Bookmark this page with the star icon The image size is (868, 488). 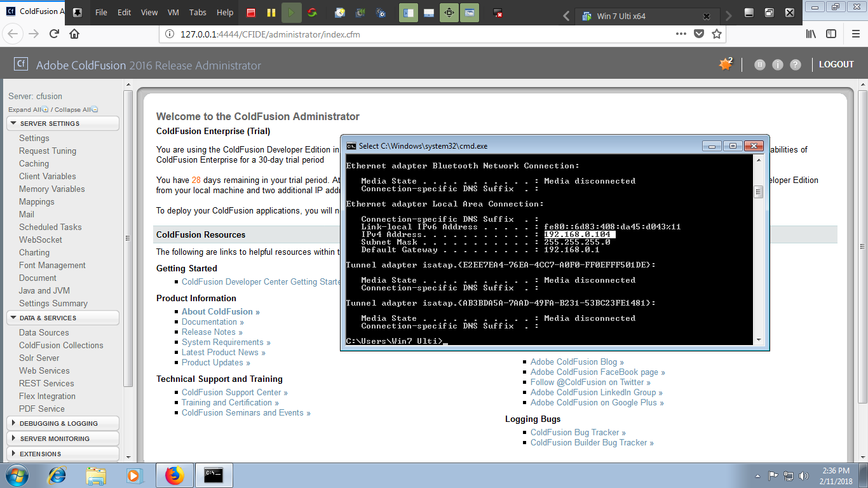coord(717,34)
